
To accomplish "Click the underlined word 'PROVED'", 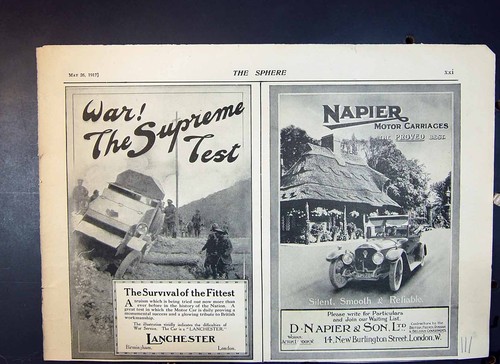I will tap(410, 137).
